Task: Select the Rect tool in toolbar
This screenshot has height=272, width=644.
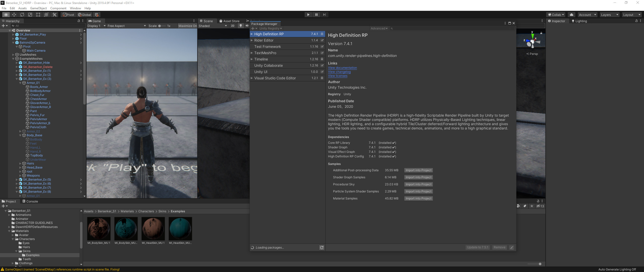Action: point(38,15)
